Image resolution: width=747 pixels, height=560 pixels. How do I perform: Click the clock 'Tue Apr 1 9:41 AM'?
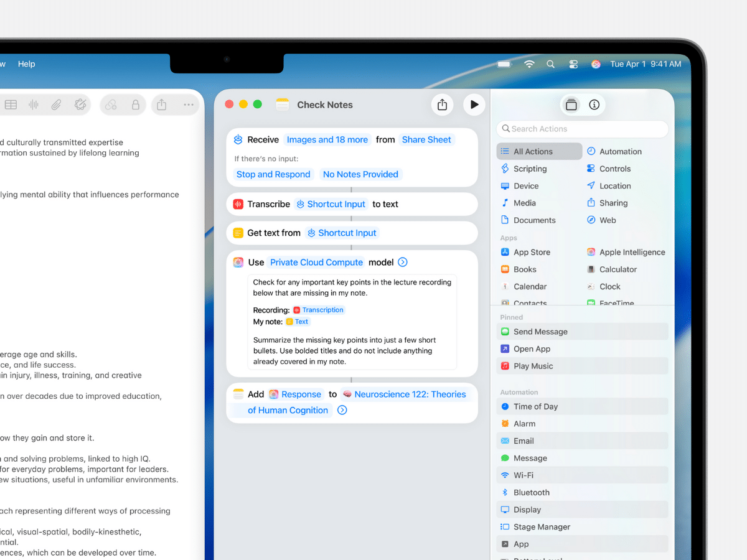click(x=646, y=64)
